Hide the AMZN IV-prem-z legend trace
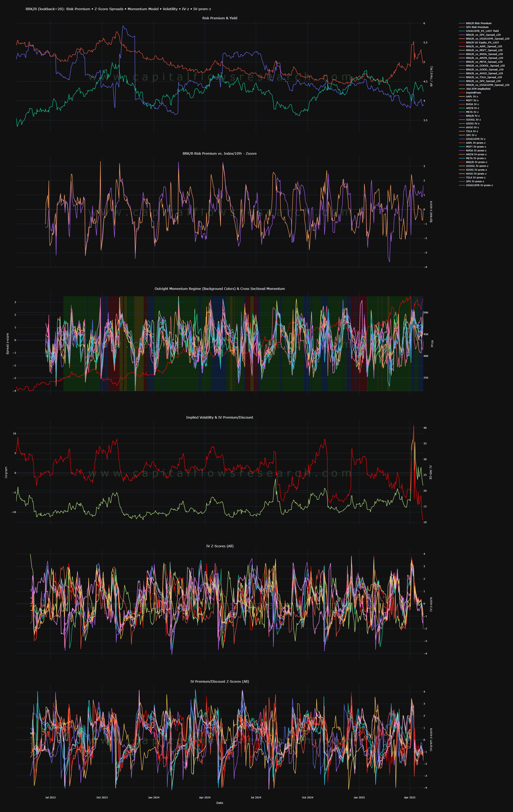 473,154
